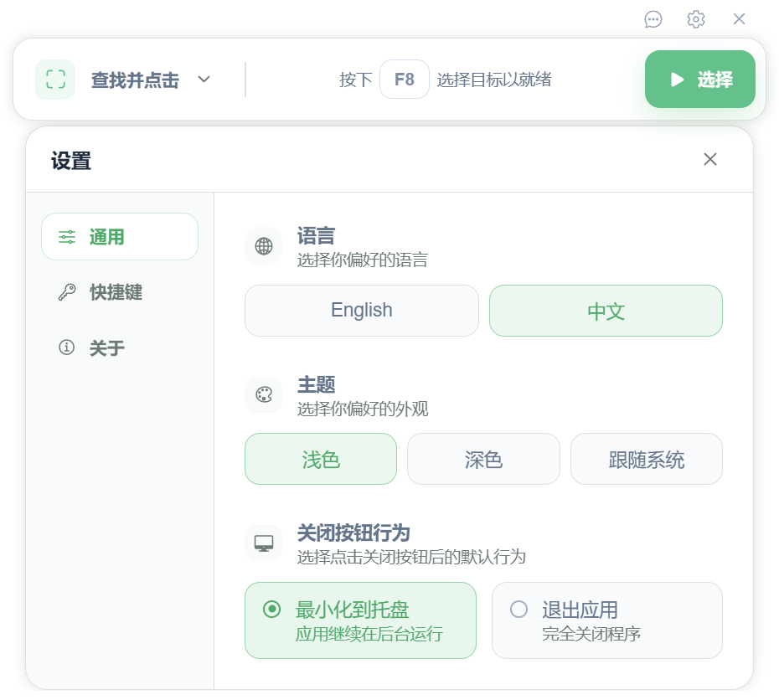Click the 语言 section heading

316,236
